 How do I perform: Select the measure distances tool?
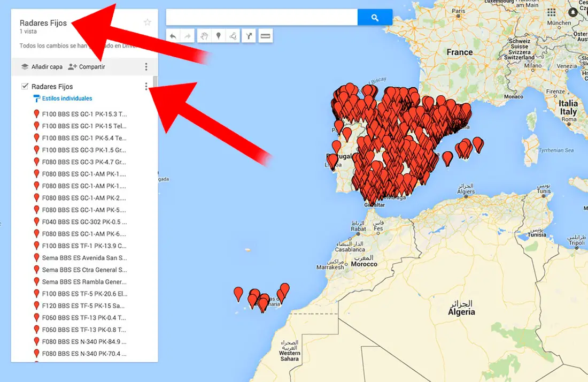point(266,35)
